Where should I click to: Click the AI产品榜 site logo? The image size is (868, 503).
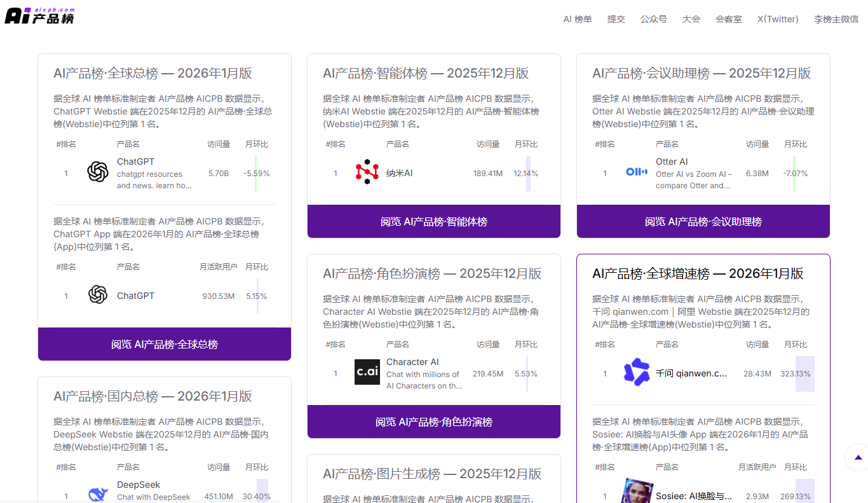(x=39, y=16)
